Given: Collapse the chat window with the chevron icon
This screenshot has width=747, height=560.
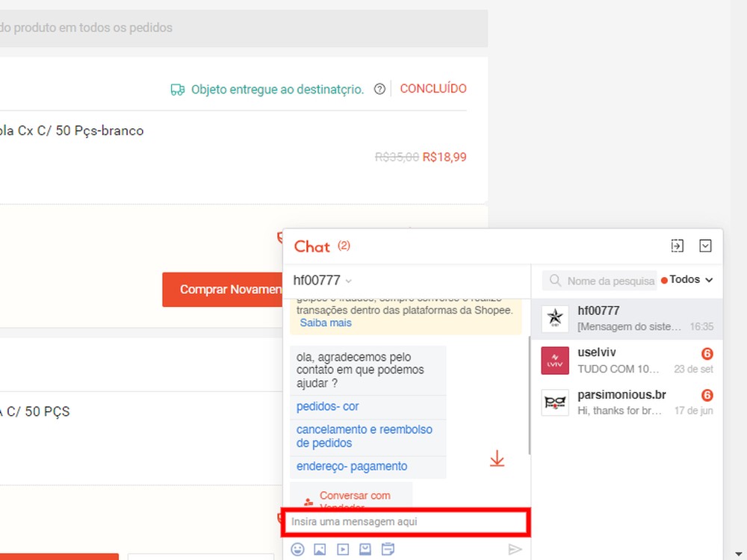Looking at the screenshot, I should (704, 245).
